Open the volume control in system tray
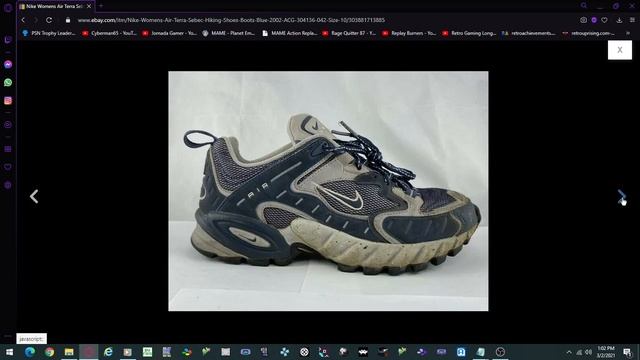This screenshot has height=360, width=640. [588, 352]
